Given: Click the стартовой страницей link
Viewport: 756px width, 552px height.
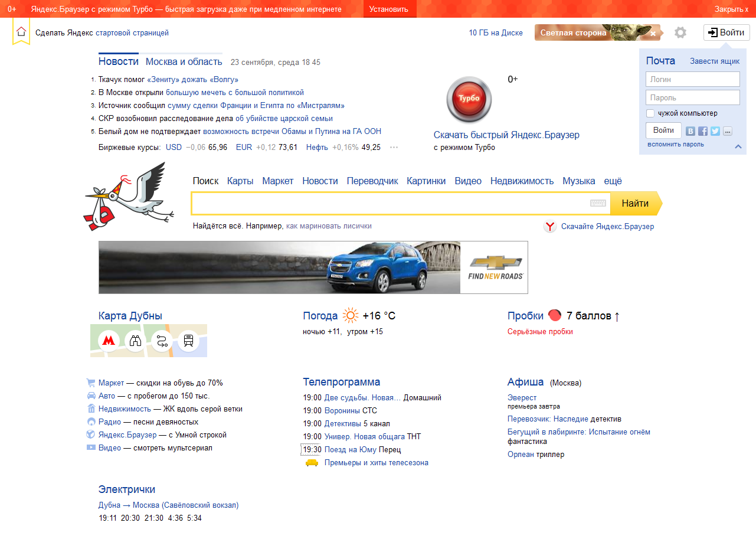Looking at the screenshot, I should tap(132, 33).
